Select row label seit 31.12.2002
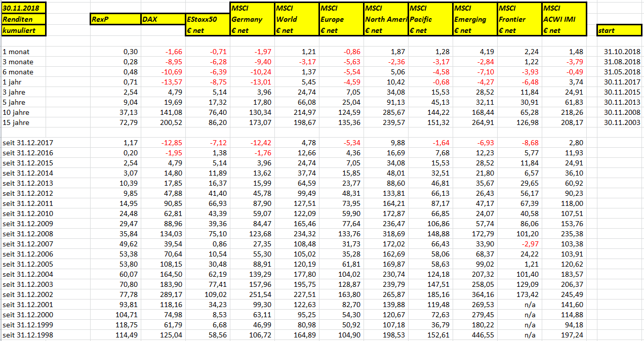Image resolution: width=644 pixels, height=341 pixels. [x=28, y=294]
